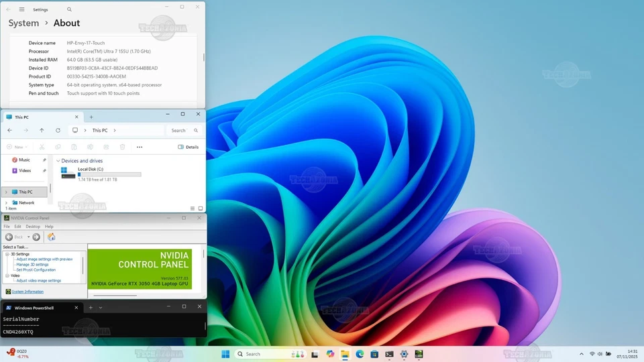Select Network in the navigation pane
The width and height of the screenshot is (644, 362).
coord(26,202)
